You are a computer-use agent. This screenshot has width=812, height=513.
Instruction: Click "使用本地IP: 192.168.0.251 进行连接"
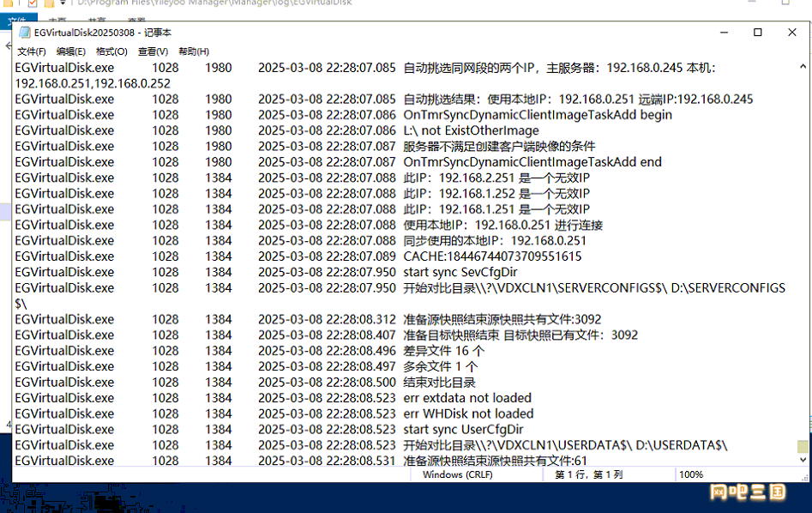[x=502, y=225]
